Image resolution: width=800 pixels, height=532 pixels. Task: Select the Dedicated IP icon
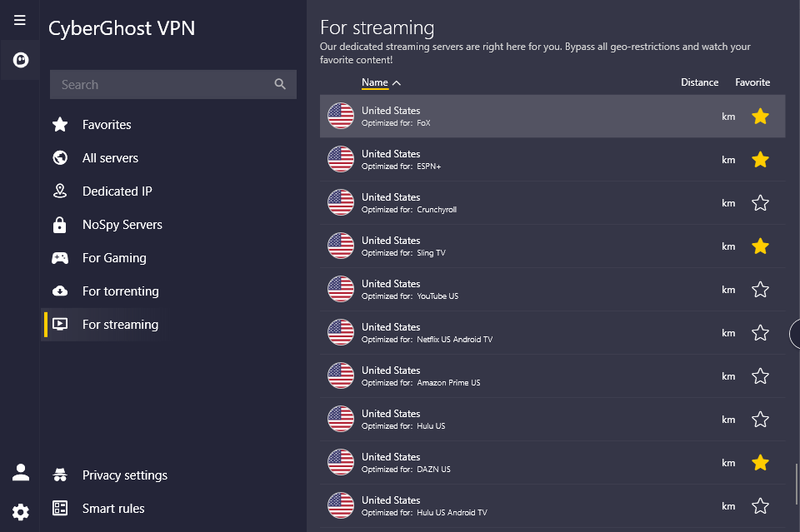coord(59,191)
